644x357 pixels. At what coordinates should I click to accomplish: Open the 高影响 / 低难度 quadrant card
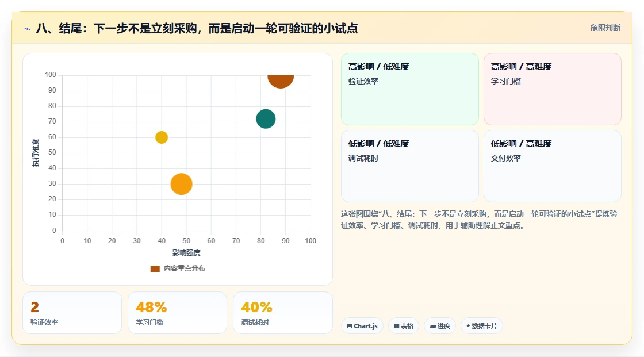(410, 89)
